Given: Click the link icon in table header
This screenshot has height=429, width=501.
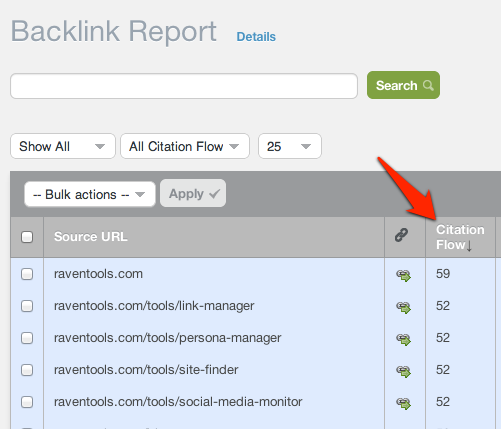Looking at the screenshot, I should (401, 235).
